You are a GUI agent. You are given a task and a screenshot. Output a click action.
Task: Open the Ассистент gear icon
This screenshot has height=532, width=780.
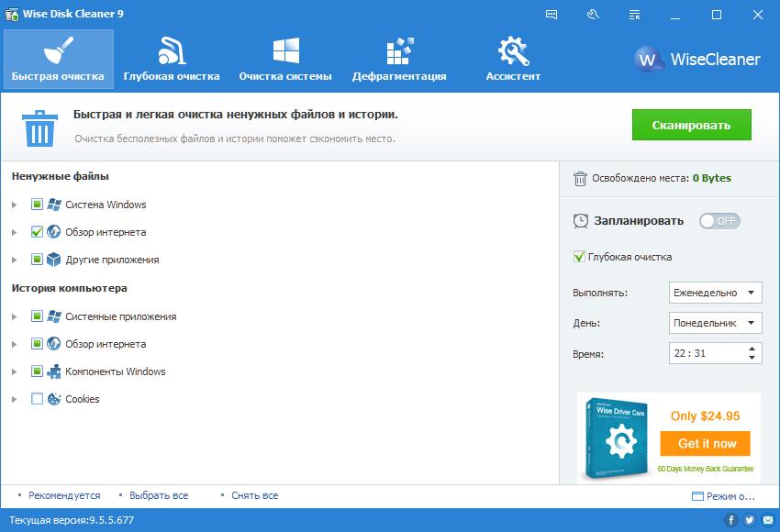point(513,51)
